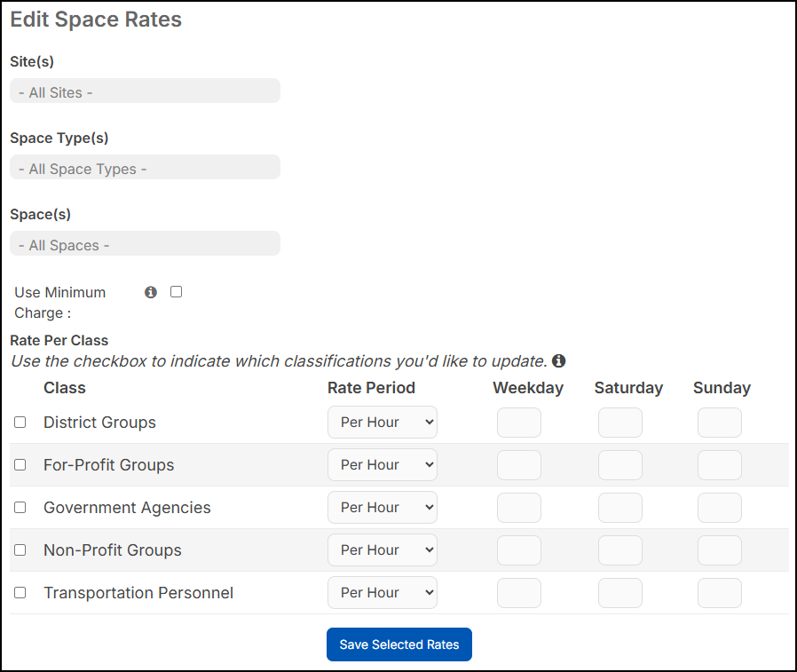Viewport: 797px width, 672px height.
Task: Focus the Sunday rate field for Government Agencies
Action: click(x=720, y=508)
